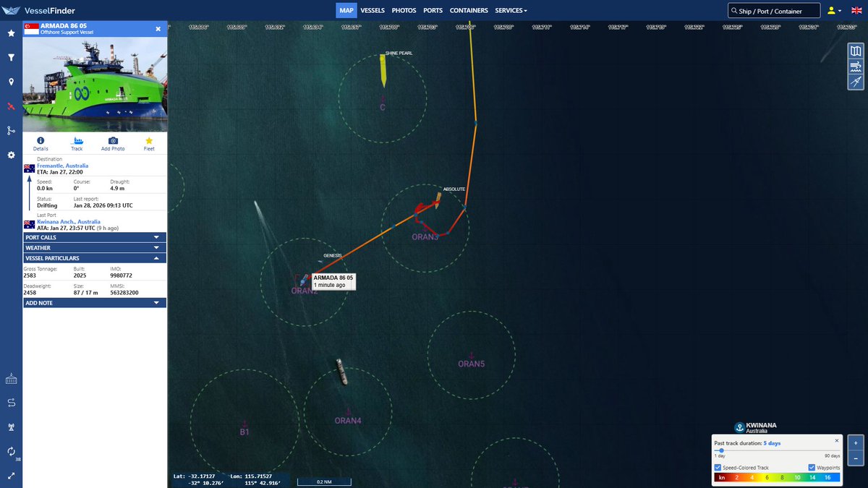The image size is (868, 488).
Task: Open map settings gear
Action: tap(11, 155)
